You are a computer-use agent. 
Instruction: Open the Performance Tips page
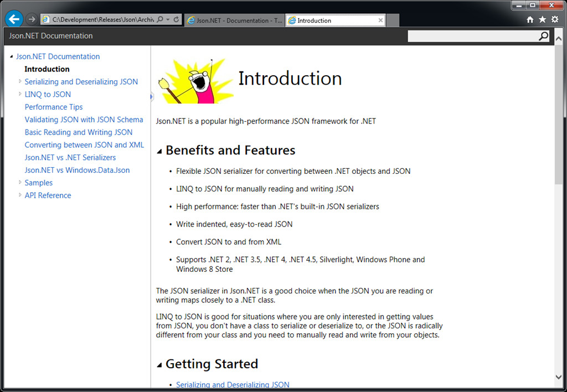click(54, 107)
